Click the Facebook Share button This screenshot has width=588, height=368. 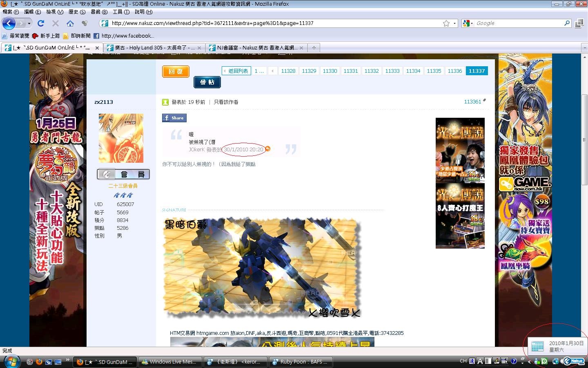click(x=174, y=118)
